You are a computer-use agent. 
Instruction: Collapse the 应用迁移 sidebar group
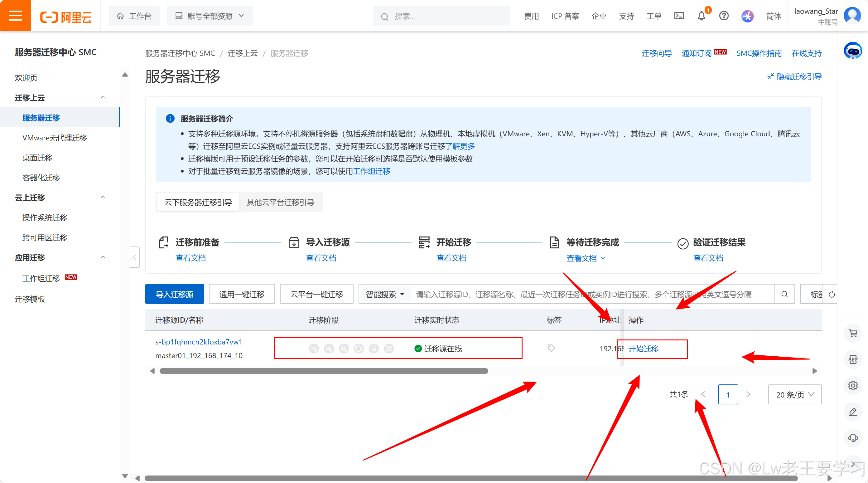point(103,257)
